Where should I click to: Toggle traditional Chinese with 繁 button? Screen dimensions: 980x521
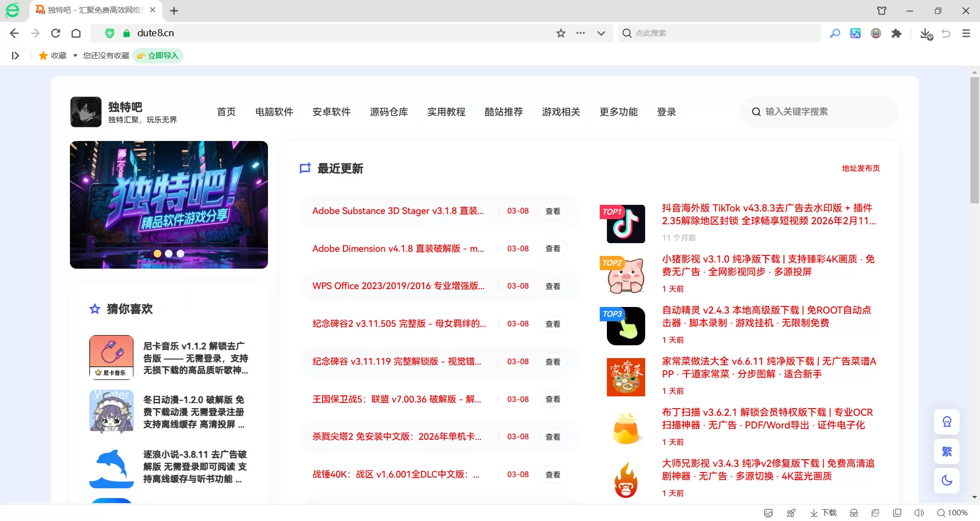[x=946, y=452]
